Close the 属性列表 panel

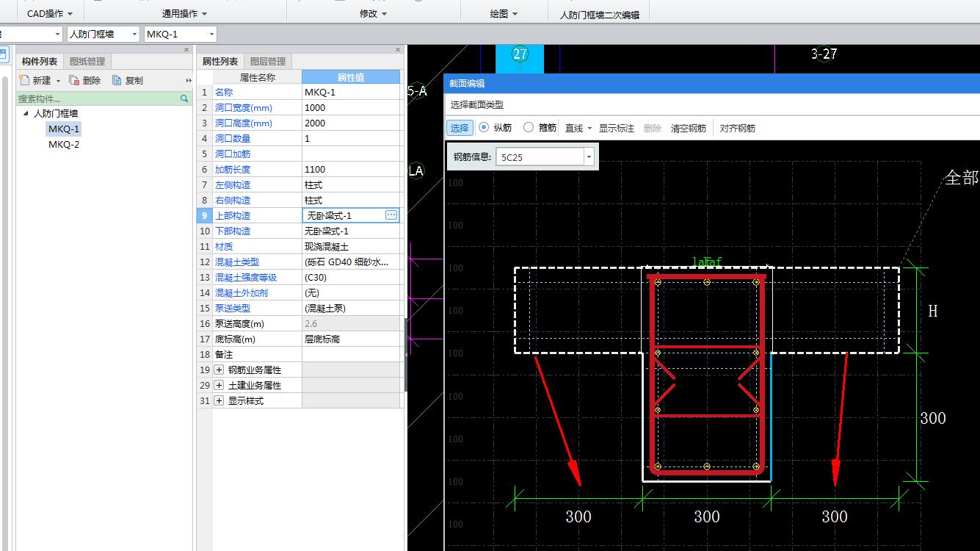coord(398,50)
